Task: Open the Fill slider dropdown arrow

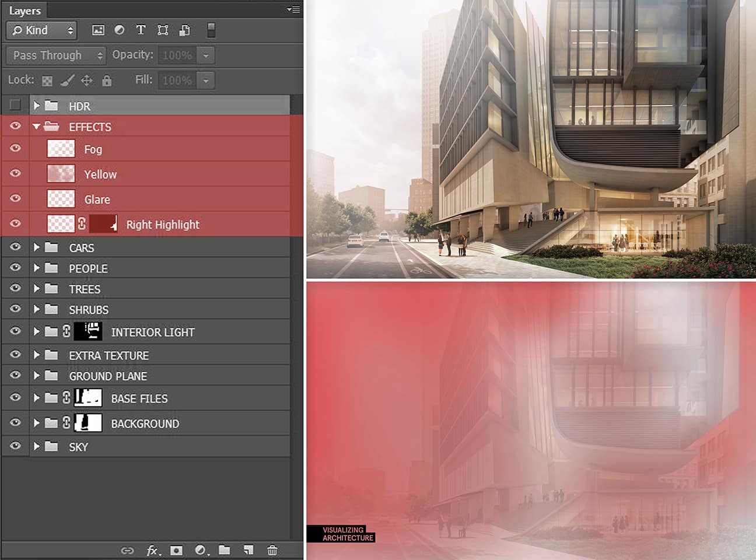Action: click(x=205, y=80)
